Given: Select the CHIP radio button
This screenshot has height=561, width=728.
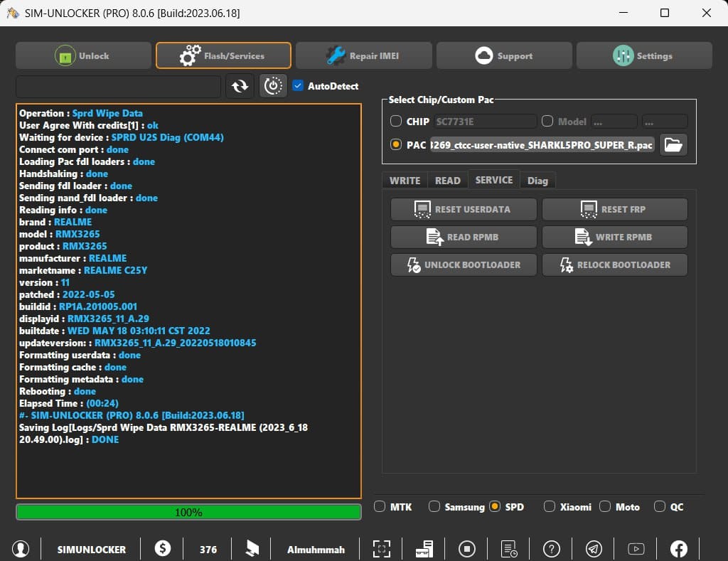Looking at the screenshot, I should (395, 121).
